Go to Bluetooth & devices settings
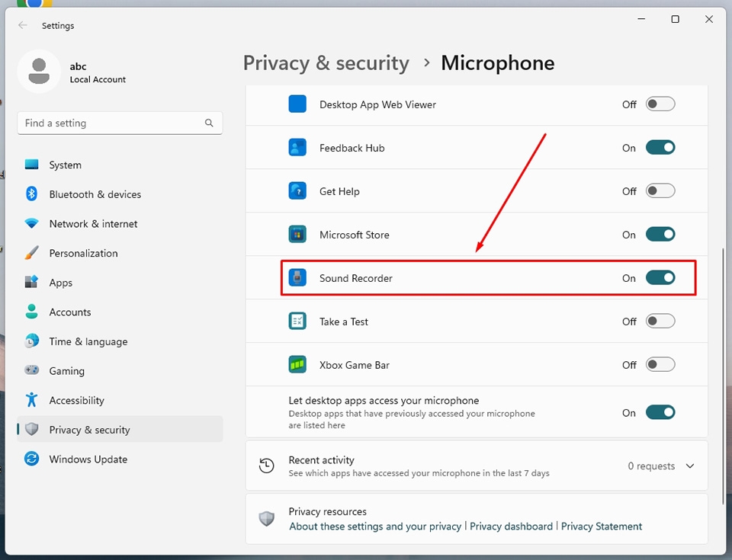The height and width of the screenshot is (560, 732). coord(120,194)
